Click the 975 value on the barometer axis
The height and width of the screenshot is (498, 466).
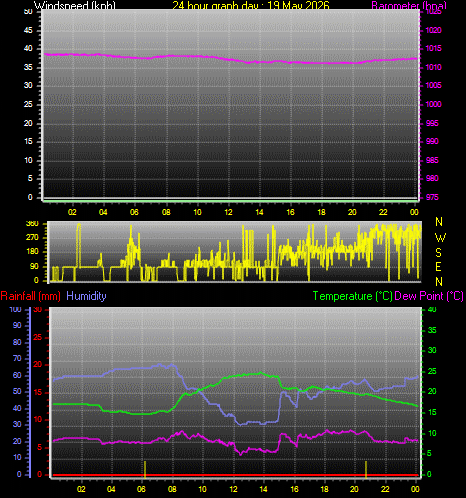click(432, 197)
